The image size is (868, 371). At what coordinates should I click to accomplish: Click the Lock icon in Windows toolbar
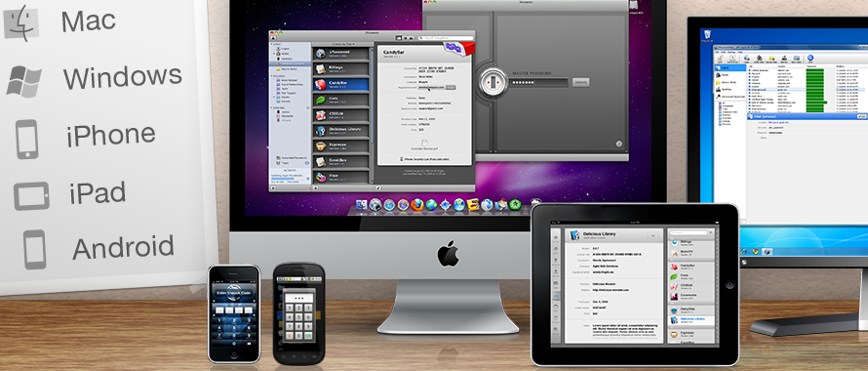pos(720,58)
